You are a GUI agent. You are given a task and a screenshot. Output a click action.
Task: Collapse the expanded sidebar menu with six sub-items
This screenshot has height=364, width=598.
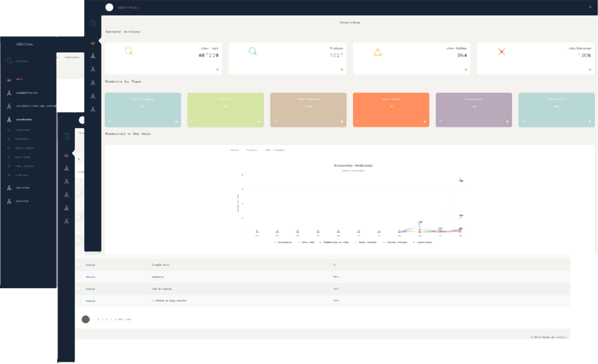pos(24,119)
